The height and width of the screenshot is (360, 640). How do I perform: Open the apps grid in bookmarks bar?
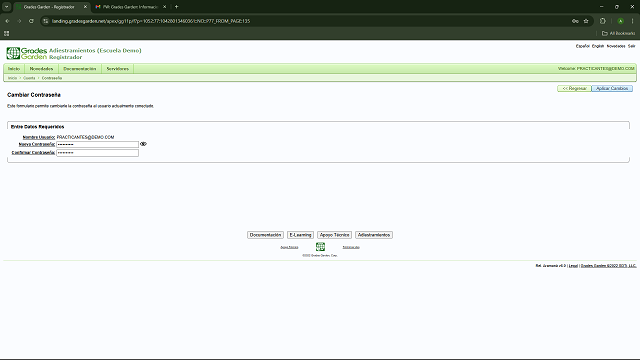[x=7, y=33]
